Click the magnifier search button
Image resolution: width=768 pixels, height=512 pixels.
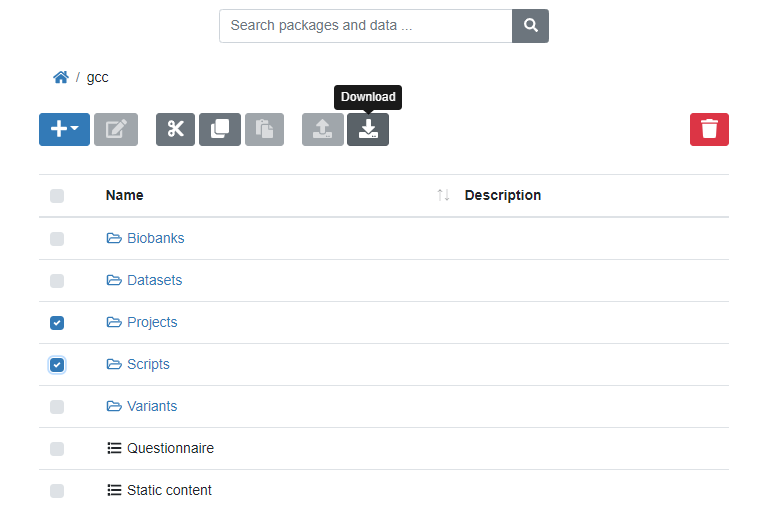coord(530,26)
